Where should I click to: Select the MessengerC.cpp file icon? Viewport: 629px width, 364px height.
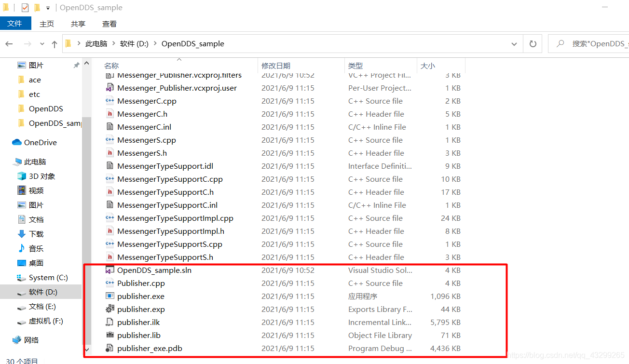109,101
